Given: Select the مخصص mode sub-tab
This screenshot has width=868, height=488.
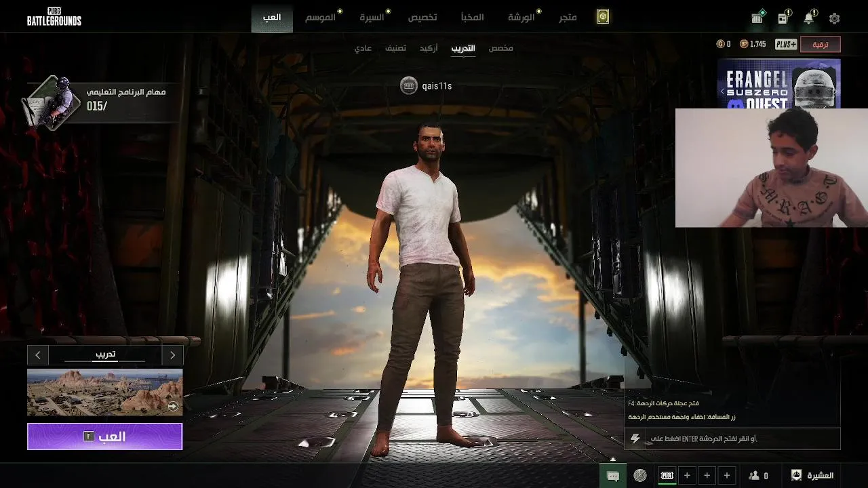Looking at the screenshot, I should 500,48.
